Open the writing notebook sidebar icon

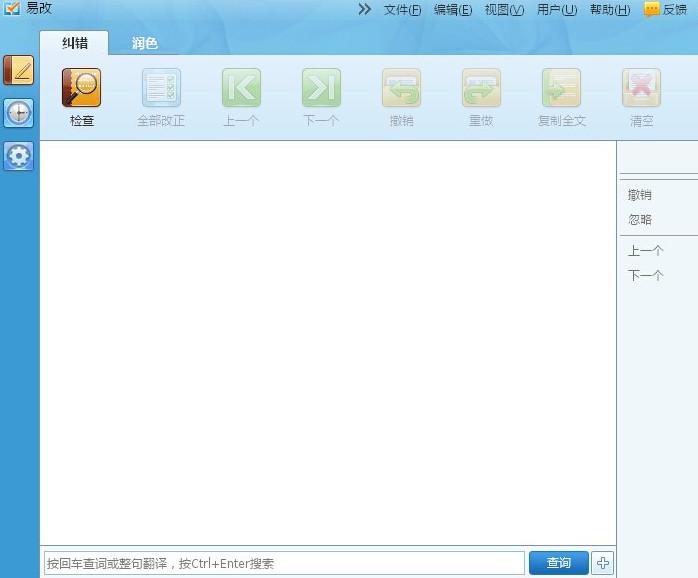point(18,70)
